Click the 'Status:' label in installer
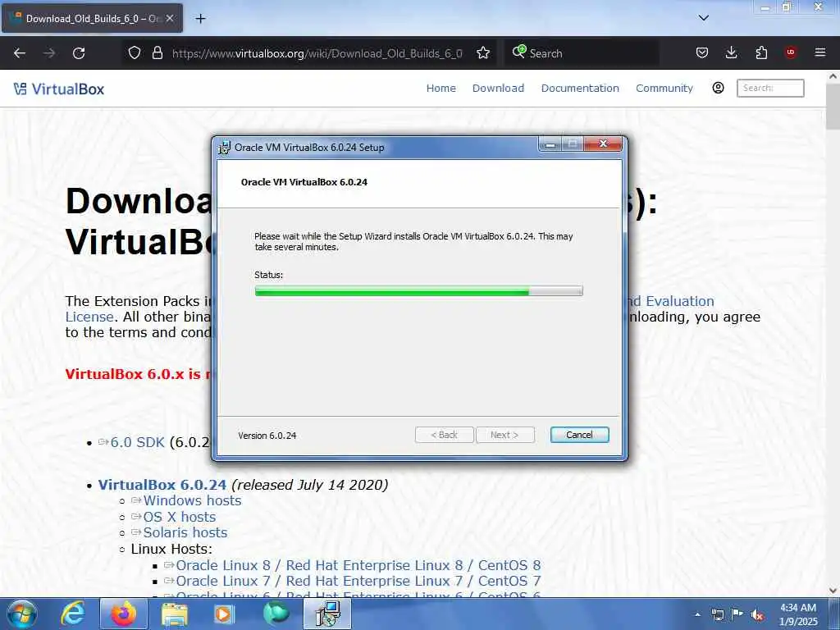The image size is (840, 630). [268, 275]
